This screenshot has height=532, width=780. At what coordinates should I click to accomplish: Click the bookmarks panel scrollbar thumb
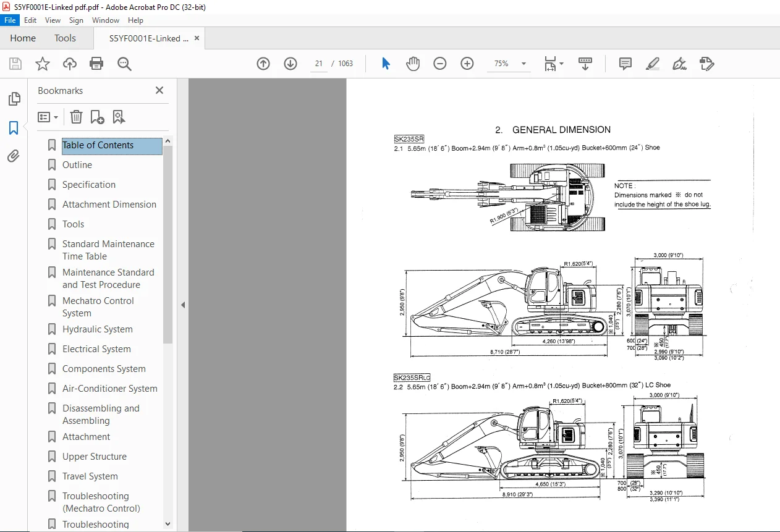pyautogui.click(x=168, y=244)
